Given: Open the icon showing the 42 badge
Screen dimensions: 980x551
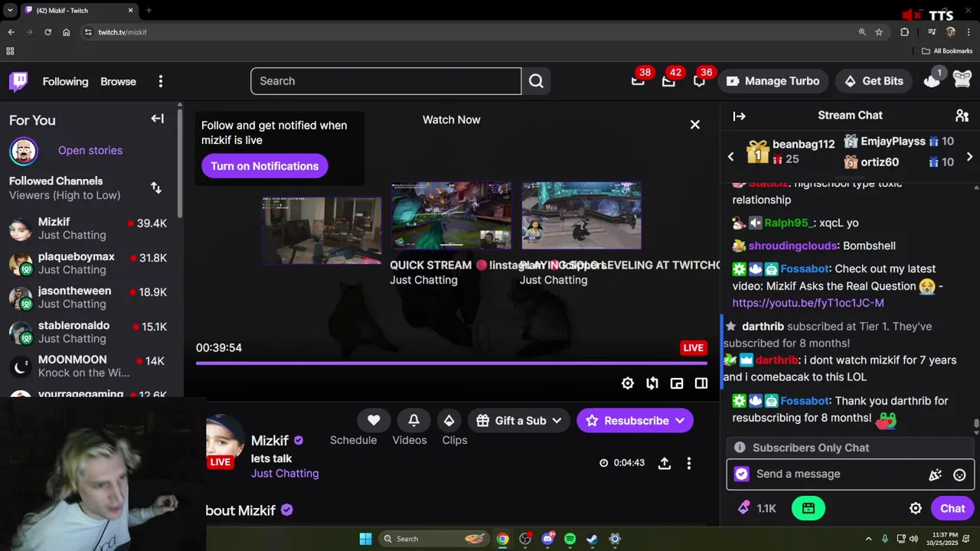Looking at the screenshot, I should click(x=669, y=80).
